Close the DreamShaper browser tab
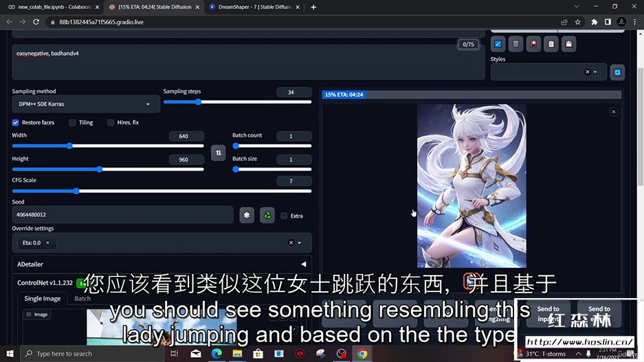This screenshot has height=362, width=644. pos(298,7)
